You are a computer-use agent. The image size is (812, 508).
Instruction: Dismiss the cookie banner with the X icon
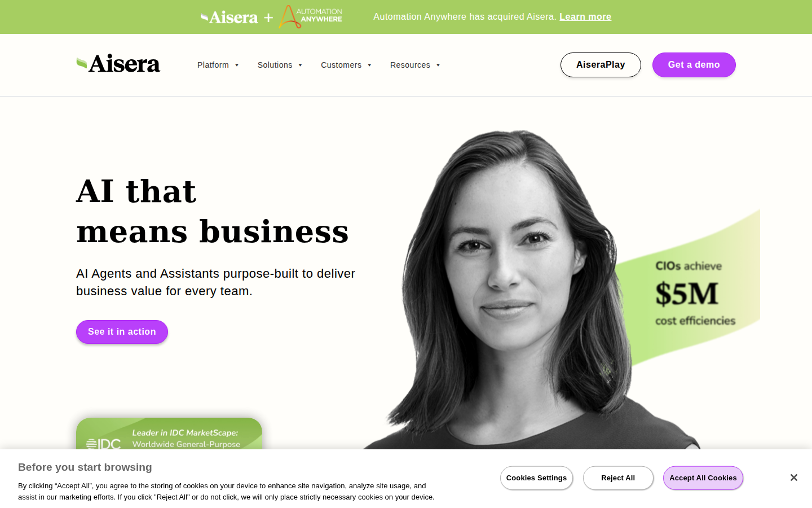point(793,478)
